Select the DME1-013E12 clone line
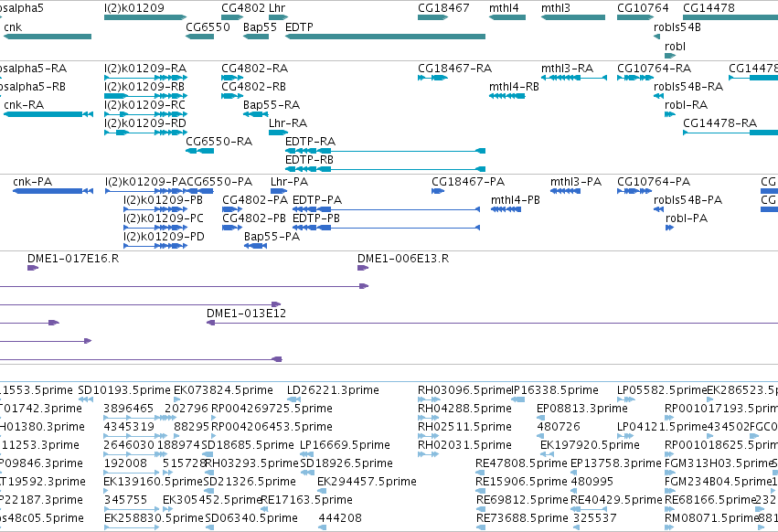The width and height of the screenshot is (778, 532). pyautogui.click(x=492, y=323)
